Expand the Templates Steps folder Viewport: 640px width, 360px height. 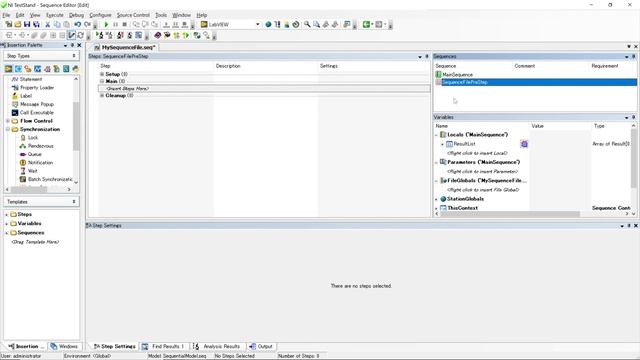7,214
